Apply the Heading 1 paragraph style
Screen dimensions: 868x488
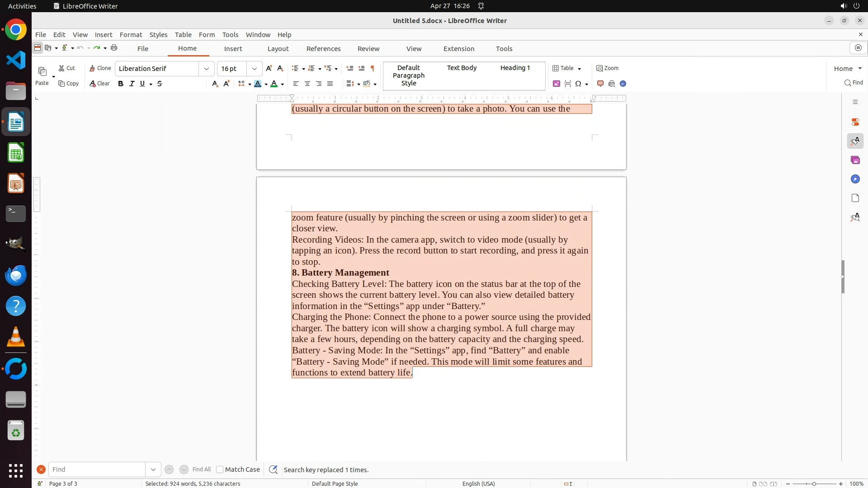[515, 68]
